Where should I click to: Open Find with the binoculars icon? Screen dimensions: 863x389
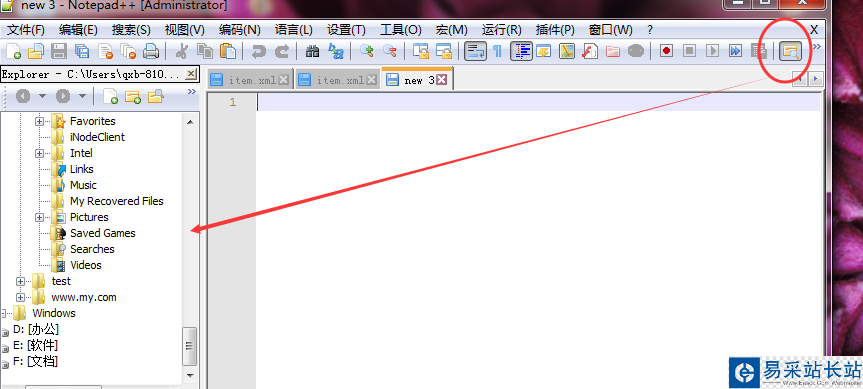point(312,51)
